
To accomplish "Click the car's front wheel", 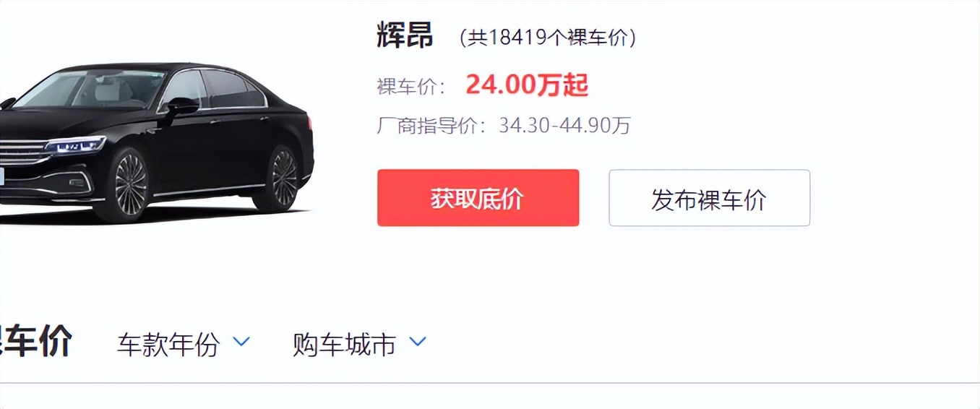I will pos(129,186).
